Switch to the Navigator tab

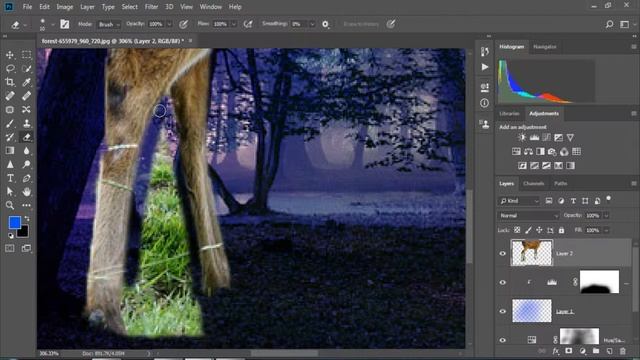[x=544, y=47]
